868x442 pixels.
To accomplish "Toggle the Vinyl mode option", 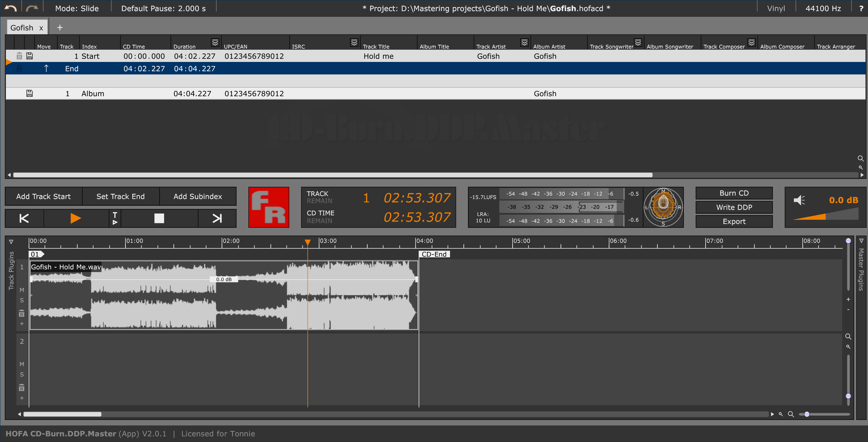I will click(x=776, y=8).
